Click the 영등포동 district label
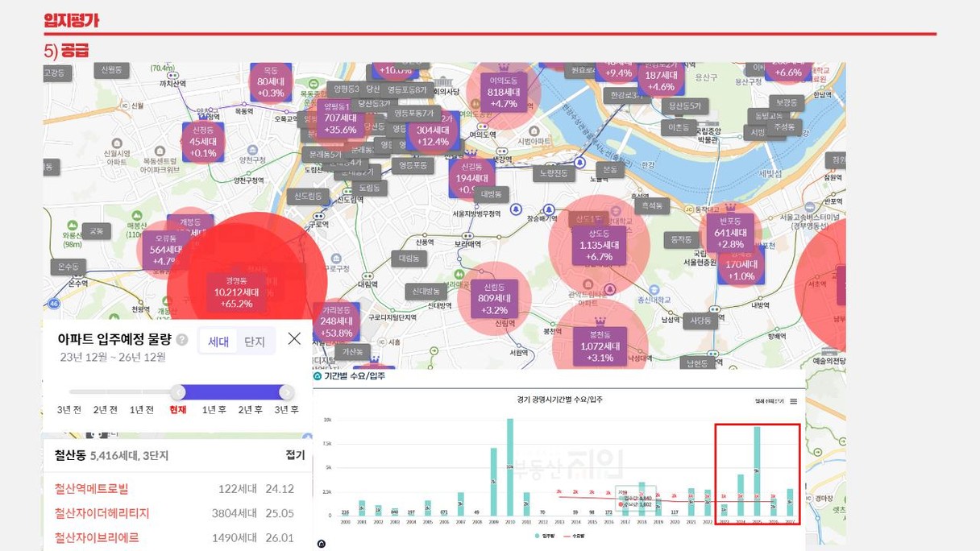Screen dimensions: 980x551 tap(413, 165)
